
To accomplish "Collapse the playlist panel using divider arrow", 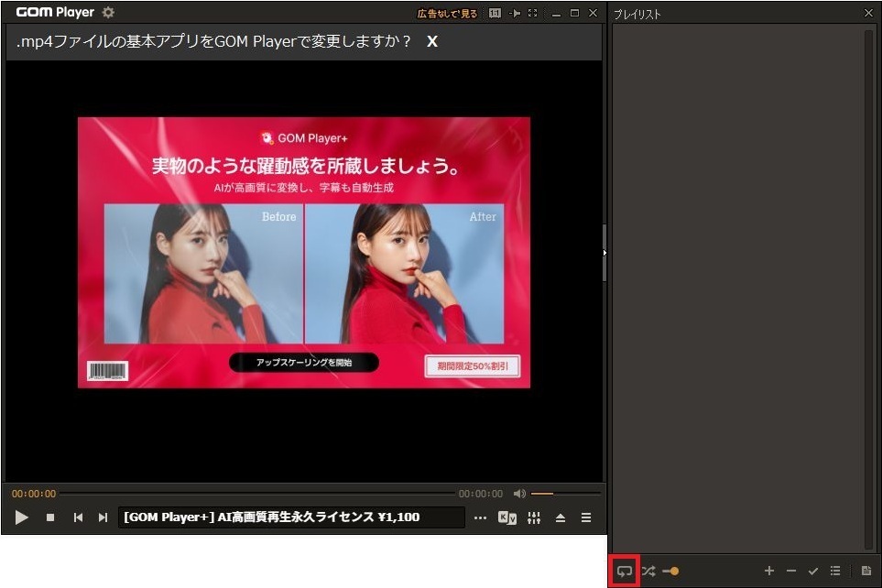I will (604, 252).
